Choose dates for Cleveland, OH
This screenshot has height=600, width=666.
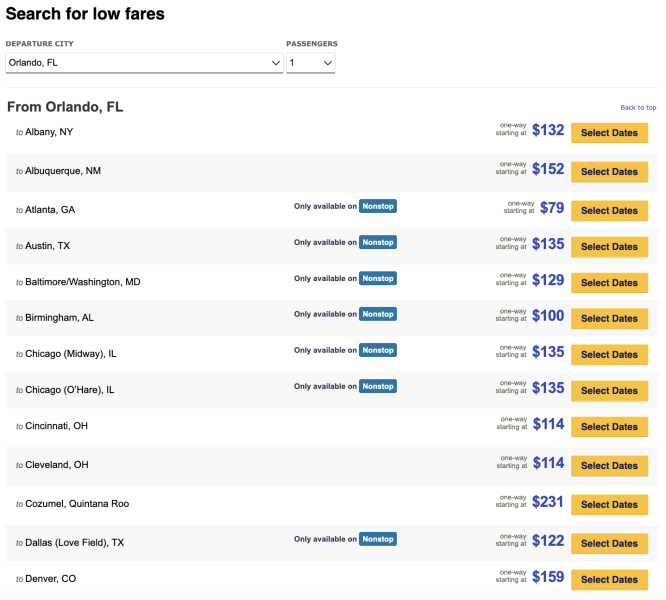pyautogui.click(x=609, y=466)
